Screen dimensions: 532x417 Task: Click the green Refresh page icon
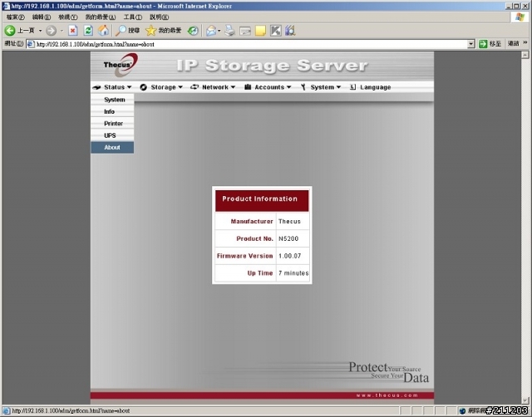pyautogui.click(x=88, y=31)
